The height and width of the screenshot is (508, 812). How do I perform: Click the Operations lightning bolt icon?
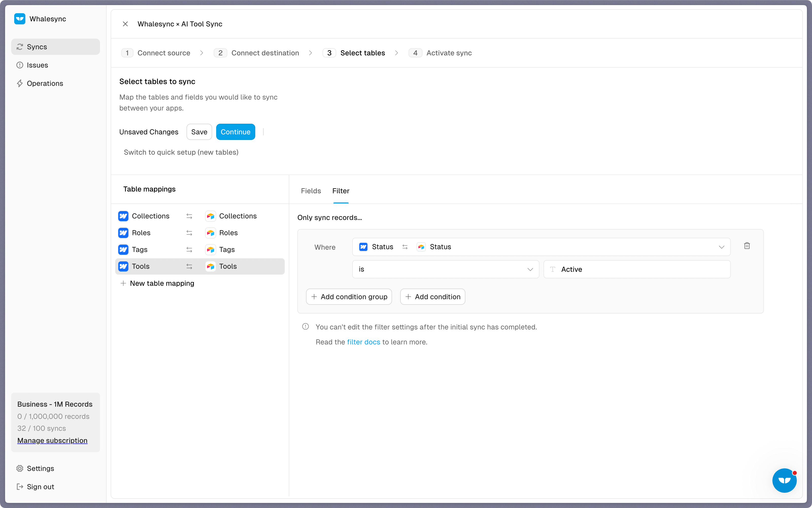[x=20, y=83]
